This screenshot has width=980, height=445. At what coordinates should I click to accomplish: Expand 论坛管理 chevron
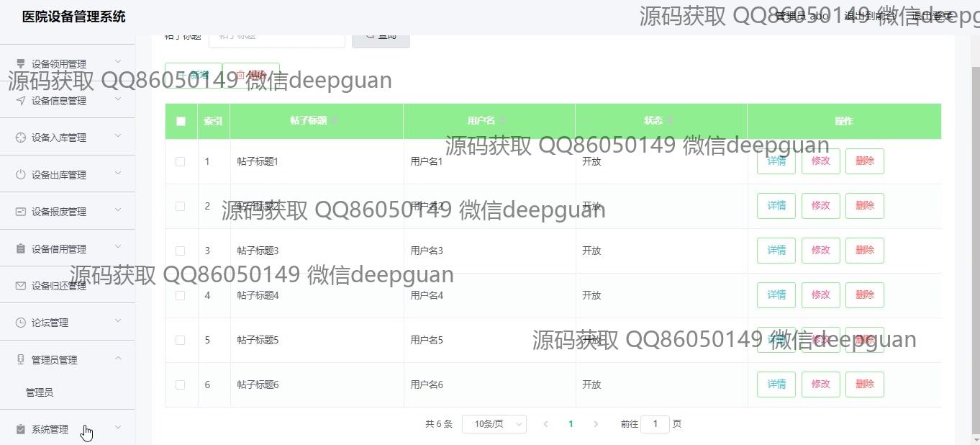(x=118, y=320)
